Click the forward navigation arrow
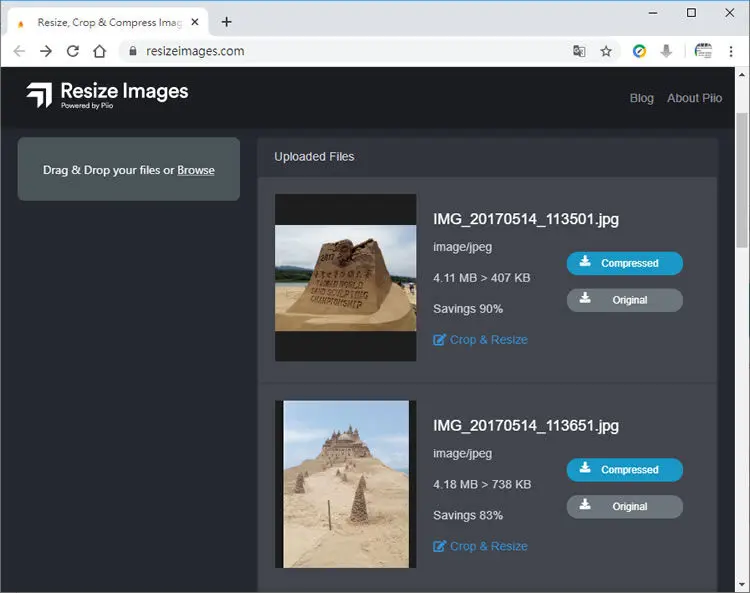The width and height of the screenshot is (750, 593). point(46,51)
